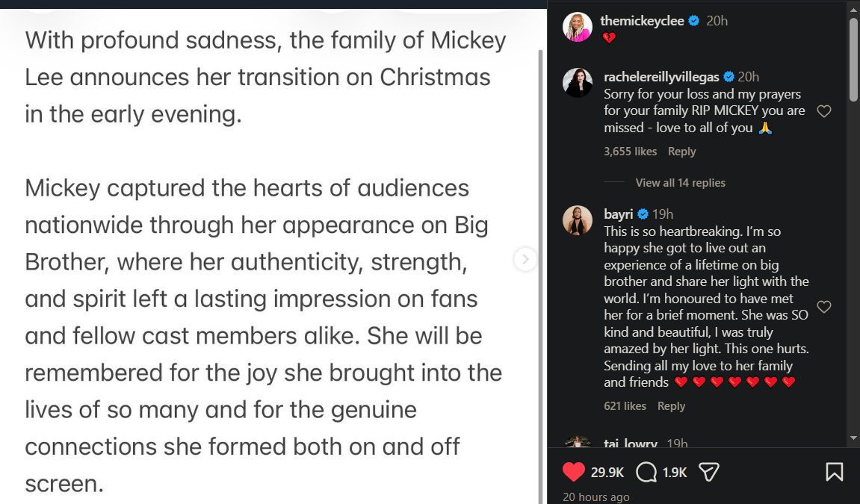Open themickeyclee username link
The width and height of the screenshot is (860, 504).
point(642,21)
